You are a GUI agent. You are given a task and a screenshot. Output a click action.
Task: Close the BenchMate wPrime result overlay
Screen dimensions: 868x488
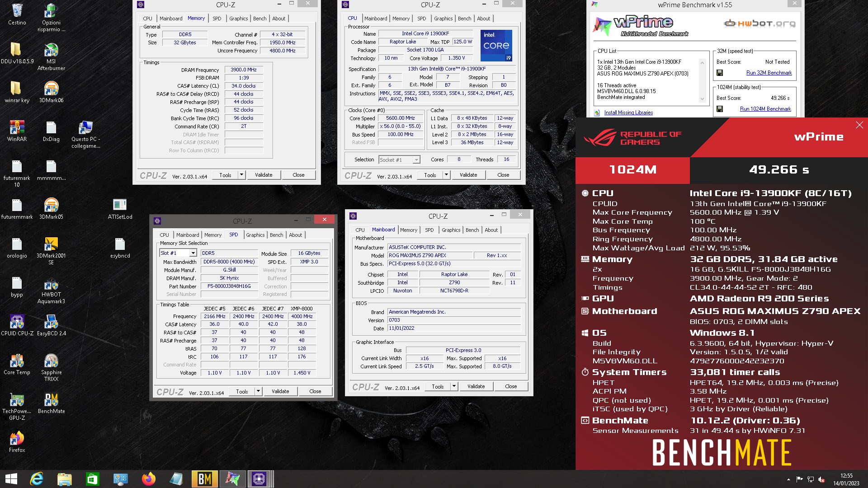pyautogui.click(x=859, y=125)
